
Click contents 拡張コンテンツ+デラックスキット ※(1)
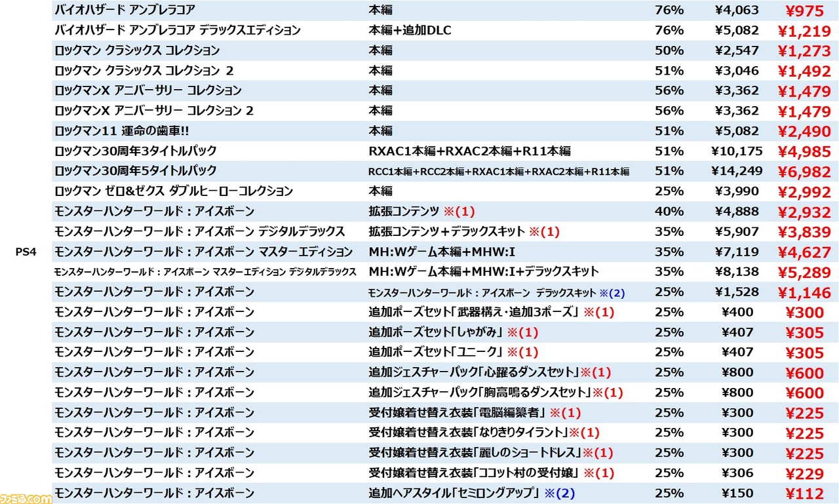(x=464, y=231)
